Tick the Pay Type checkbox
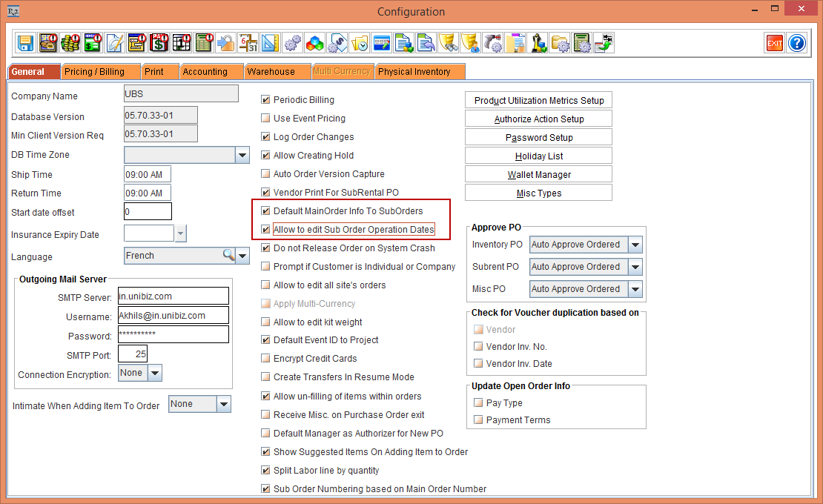This screenshot has height=504, width=823. pyautogui.click(x=478, y=403)
